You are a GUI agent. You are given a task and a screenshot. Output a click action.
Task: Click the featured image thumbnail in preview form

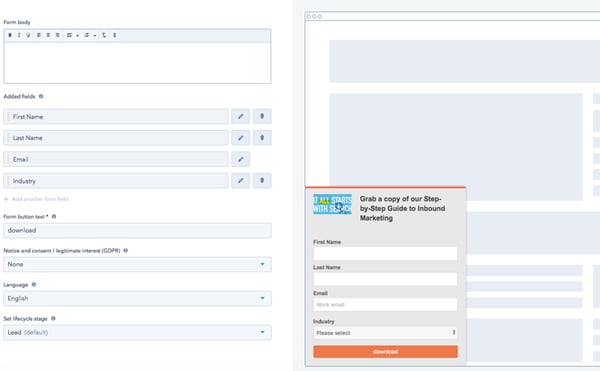point(333,204)
